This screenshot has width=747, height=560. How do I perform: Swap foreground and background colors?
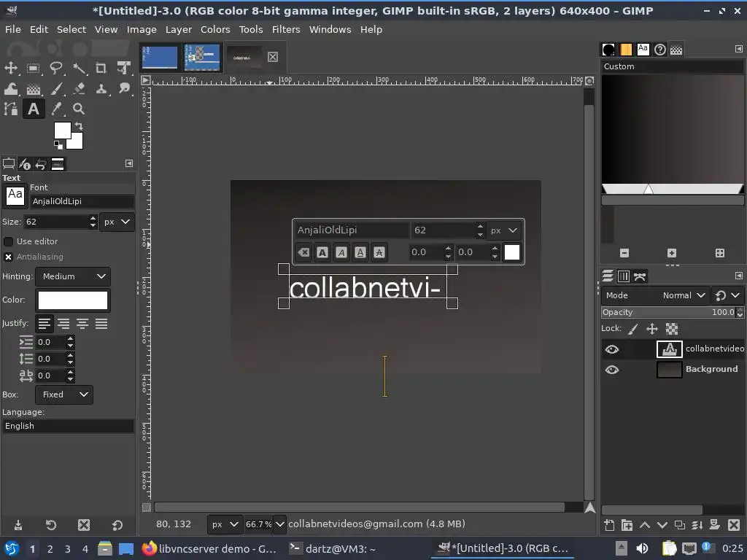(79, 126)
